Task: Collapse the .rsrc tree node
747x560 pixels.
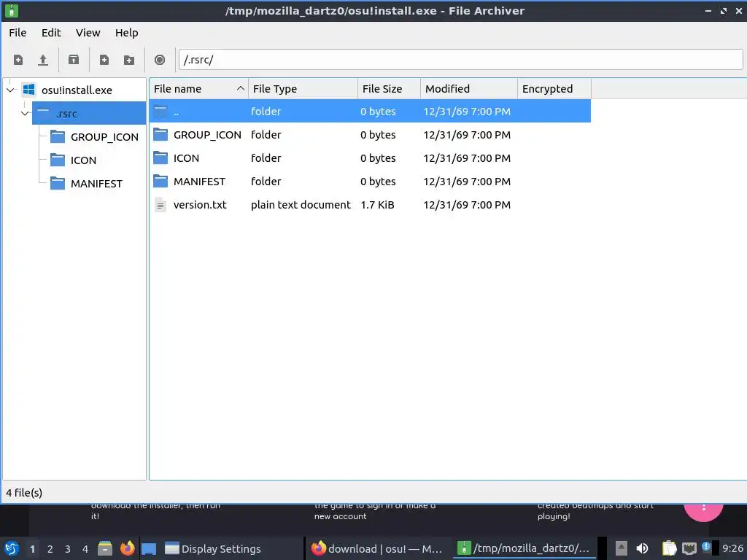Action: click(x=25, y=113)
